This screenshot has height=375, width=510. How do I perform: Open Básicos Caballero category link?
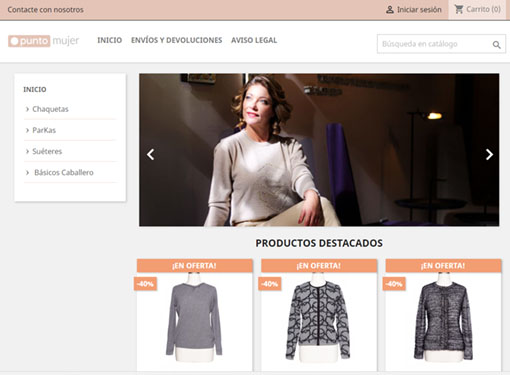tap(64, 172)
